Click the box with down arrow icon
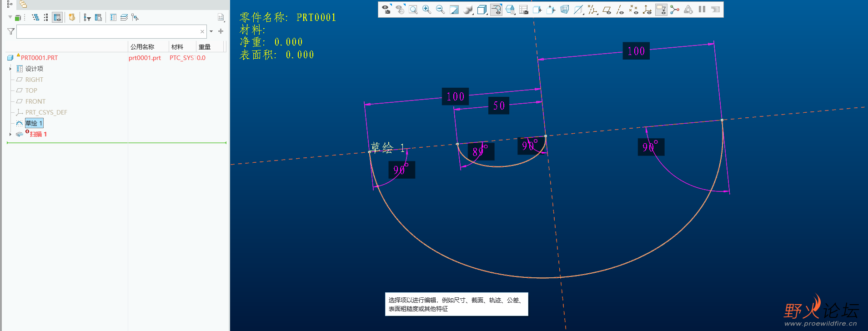The width and height of the screenshot is (868, 331). (551, 10)
